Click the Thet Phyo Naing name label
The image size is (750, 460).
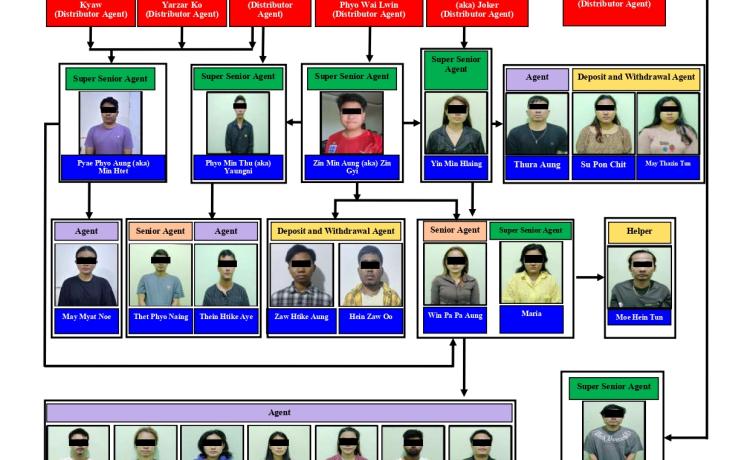[x=160, y=316]
